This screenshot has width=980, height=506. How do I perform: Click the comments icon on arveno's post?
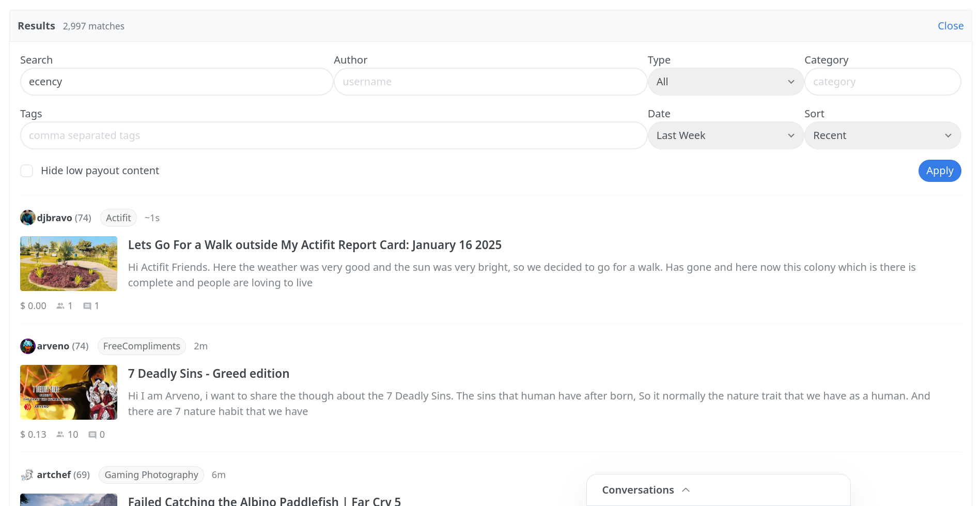[92, 435]
